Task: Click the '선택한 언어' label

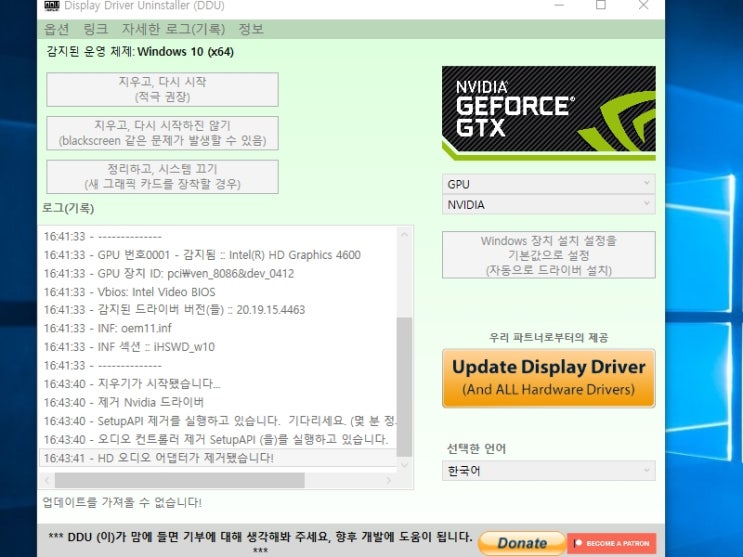Action: (476, 448)
